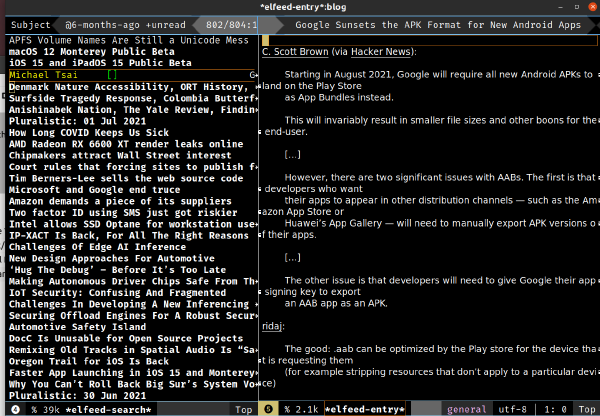
Task: Select 'Hug The Debug' entry
Action: (117, 270)
